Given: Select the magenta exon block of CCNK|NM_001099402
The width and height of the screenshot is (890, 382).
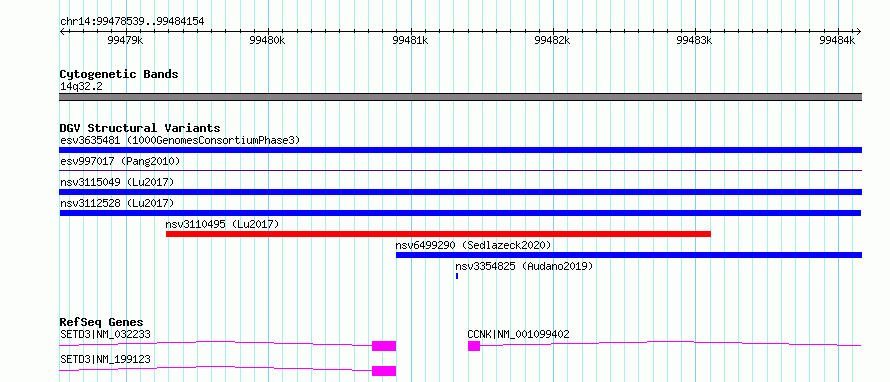Looking at the screenshot, I should pyautogui.click(x=474, y=346).
